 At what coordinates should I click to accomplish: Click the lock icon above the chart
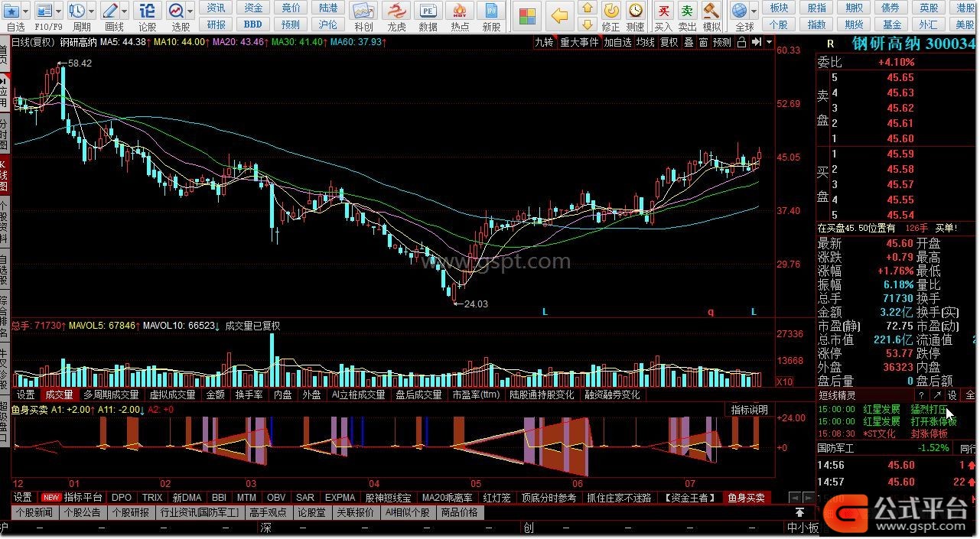pos(741,43)
